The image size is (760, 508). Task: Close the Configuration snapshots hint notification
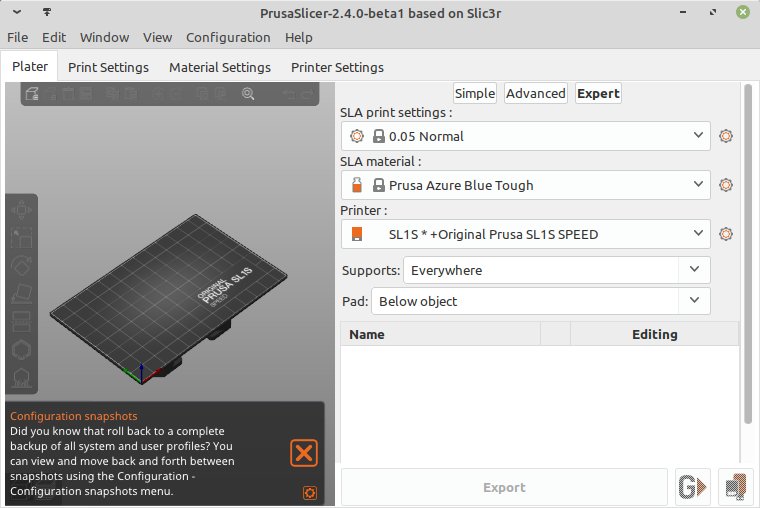coord(304,453)
